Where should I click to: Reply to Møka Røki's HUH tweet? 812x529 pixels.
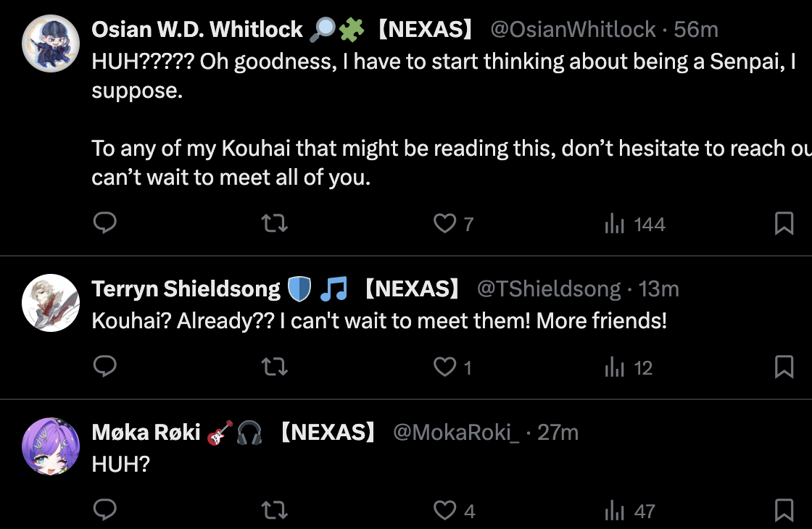point(105,511)
